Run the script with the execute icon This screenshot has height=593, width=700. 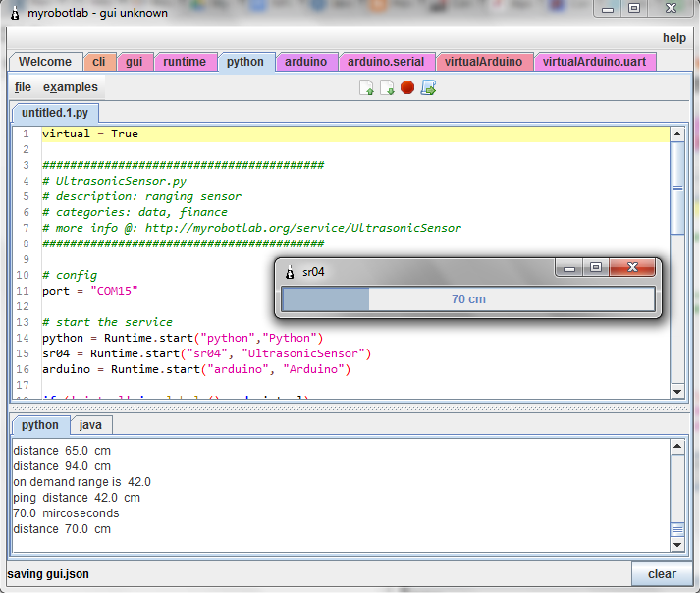(x=428, y=87)
